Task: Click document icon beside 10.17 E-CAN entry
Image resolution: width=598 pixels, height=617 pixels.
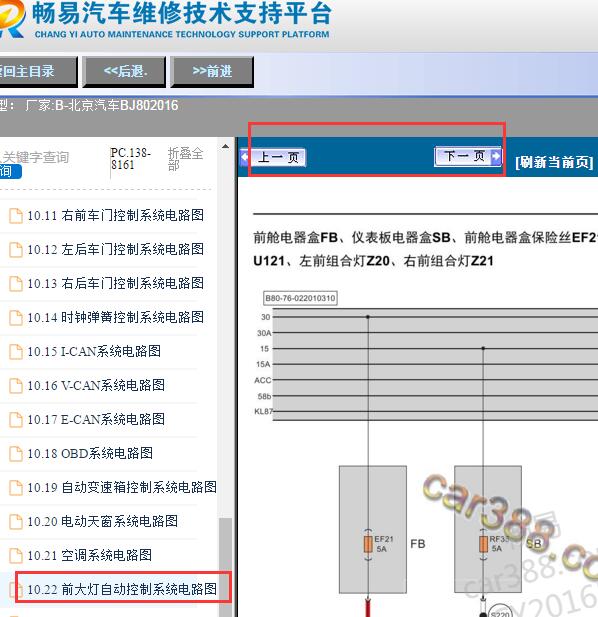Action: pyautogui.click(x=16, y=419)
